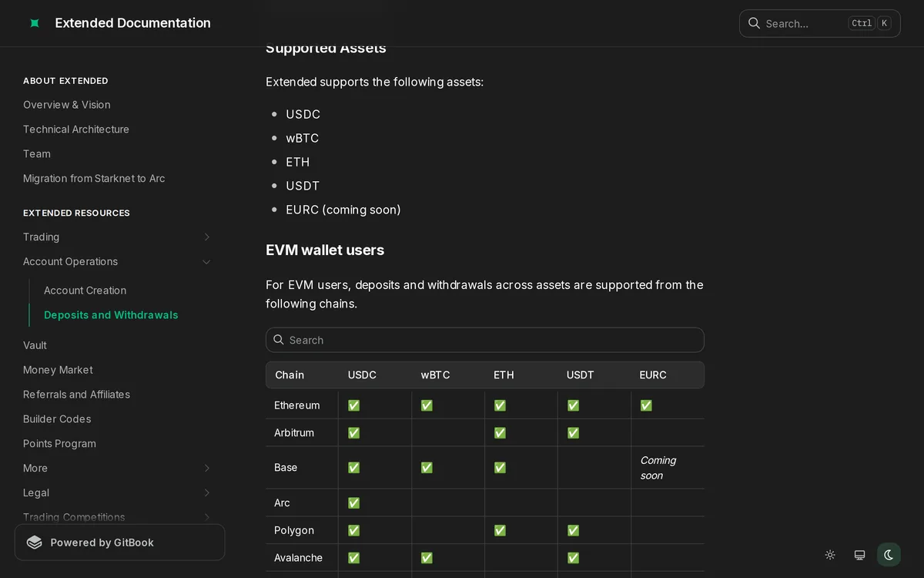Click the Ethereum EURC checkmark

point(646,405)
